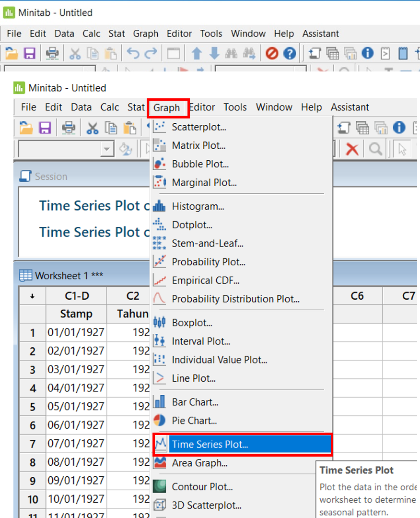Choose Boxplot... from Graph menu
The image size is (420, 518).
coord(241,323)
